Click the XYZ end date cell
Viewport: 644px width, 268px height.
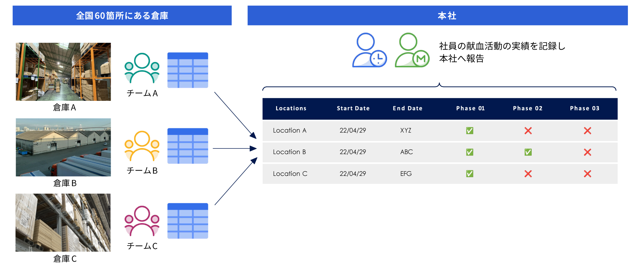[x=406, y=130]
